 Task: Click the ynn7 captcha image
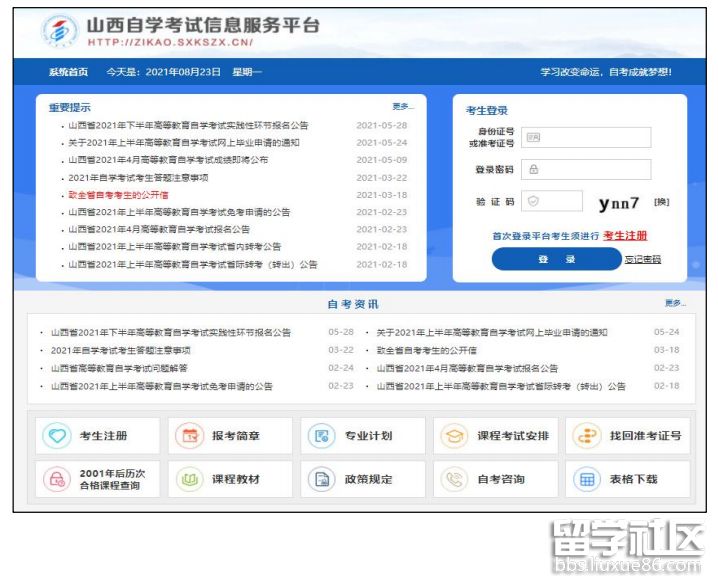tap(619, 203)
